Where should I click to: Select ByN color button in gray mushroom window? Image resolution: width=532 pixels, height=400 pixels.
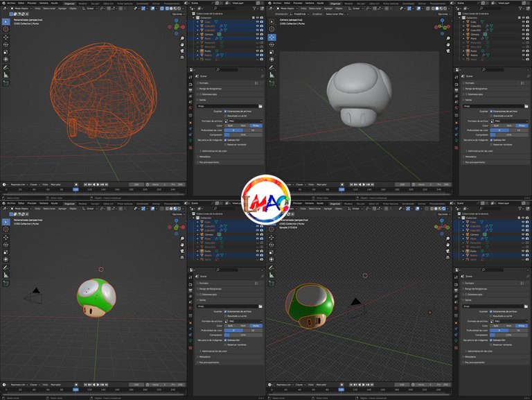tap(497, 125)
